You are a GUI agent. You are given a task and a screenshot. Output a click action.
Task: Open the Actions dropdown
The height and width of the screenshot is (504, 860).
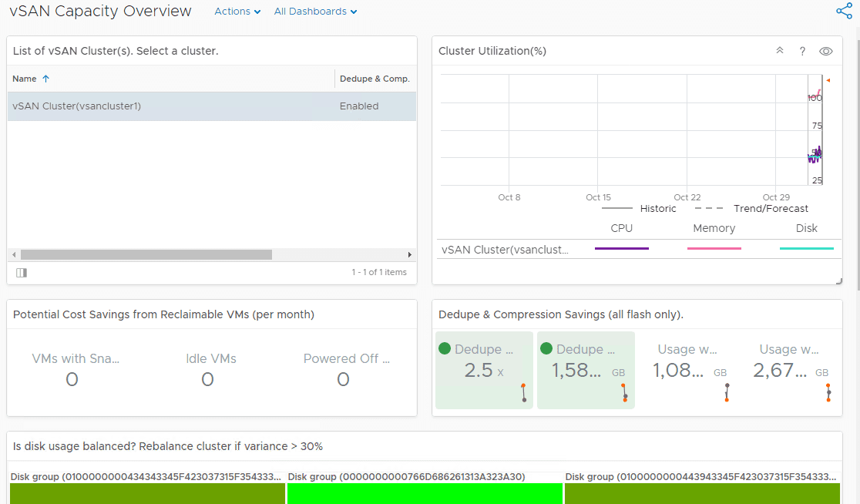(x=237, y=11)
